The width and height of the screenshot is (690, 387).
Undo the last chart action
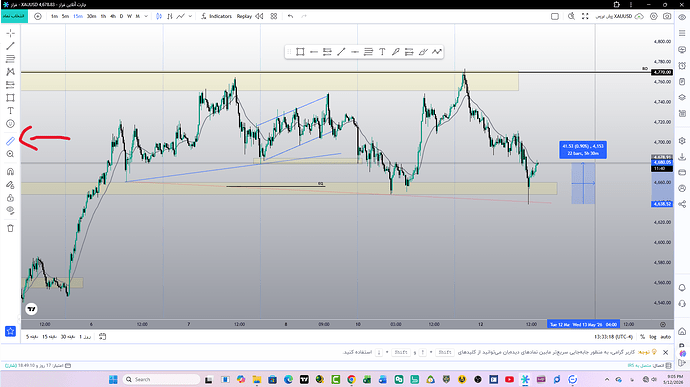(x=290, y=16)
